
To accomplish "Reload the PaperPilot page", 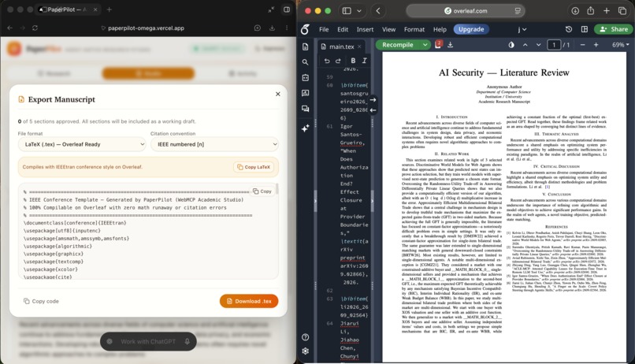I will tap(35, 28).
